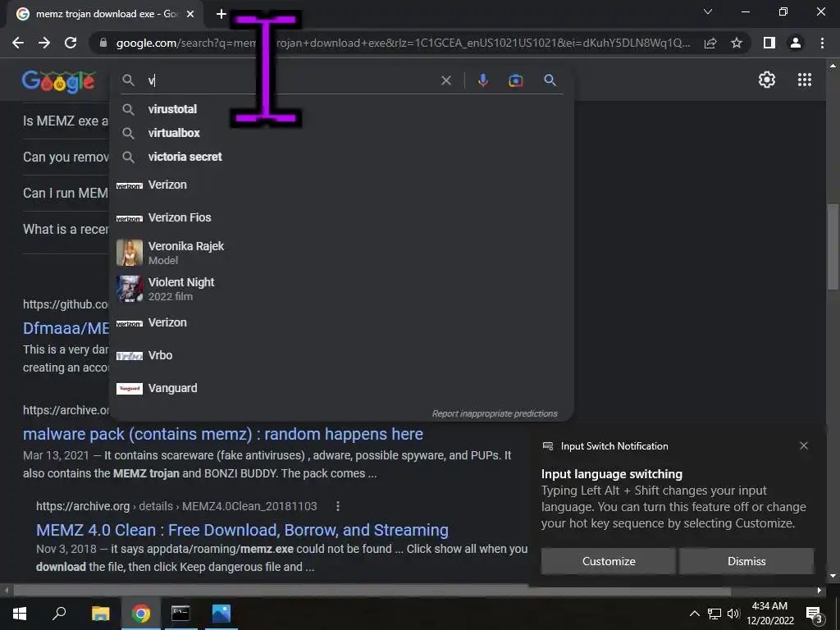The width and height of the screenshot is (840, 630).
Task: Open Google apps grid
Action: [x=805, y=80]
